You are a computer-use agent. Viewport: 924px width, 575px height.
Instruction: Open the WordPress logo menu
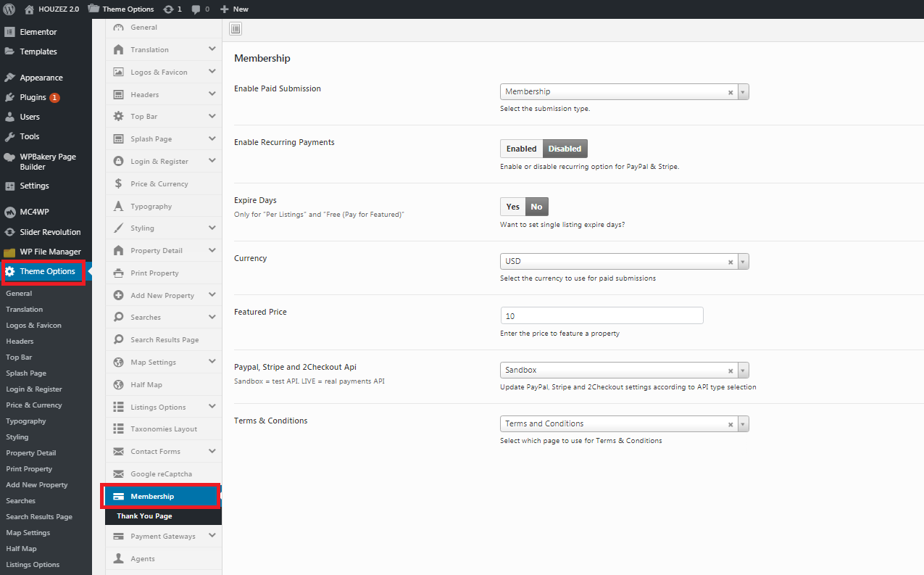(x=9, y=9)
